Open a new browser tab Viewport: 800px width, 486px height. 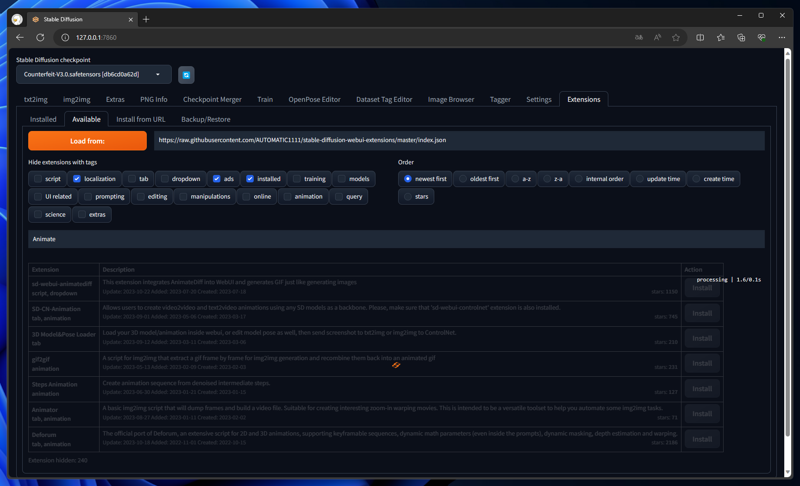(146, 19)
